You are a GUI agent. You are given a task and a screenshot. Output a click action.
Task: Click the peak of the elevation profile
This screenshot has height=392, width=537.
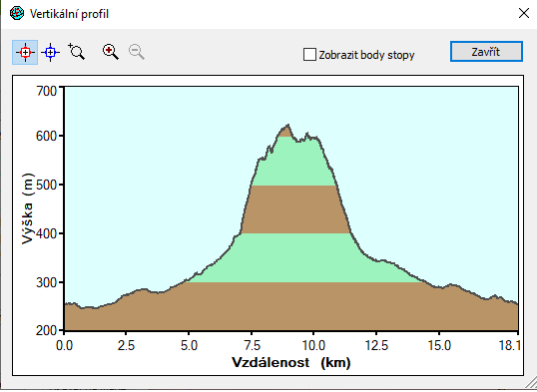[x=288, y=125]
